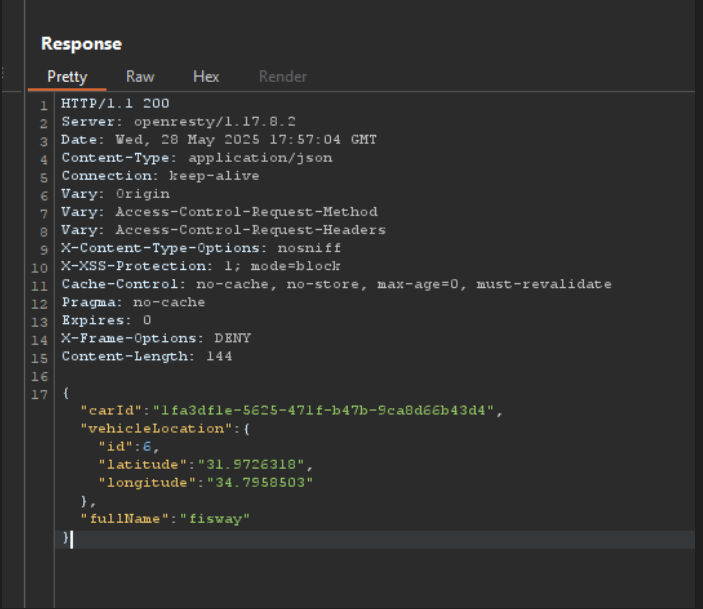Click the carId UUID value
This screenshot has width=703, height=609.
click(x=323, y=410)
